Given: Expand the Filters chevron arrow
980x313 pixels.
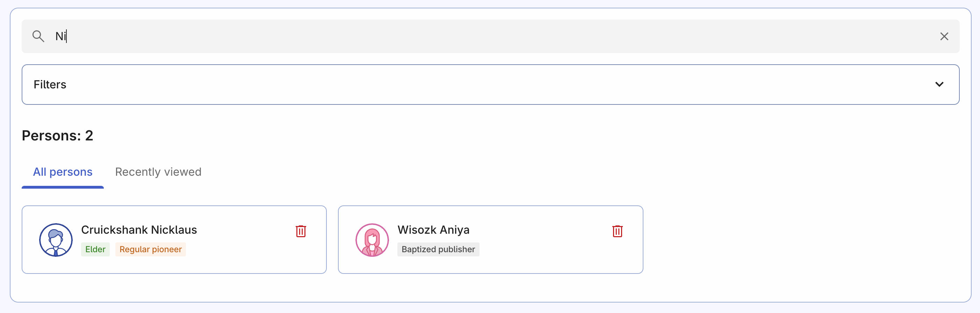Looking at the screenshot, I should [939, 85].
